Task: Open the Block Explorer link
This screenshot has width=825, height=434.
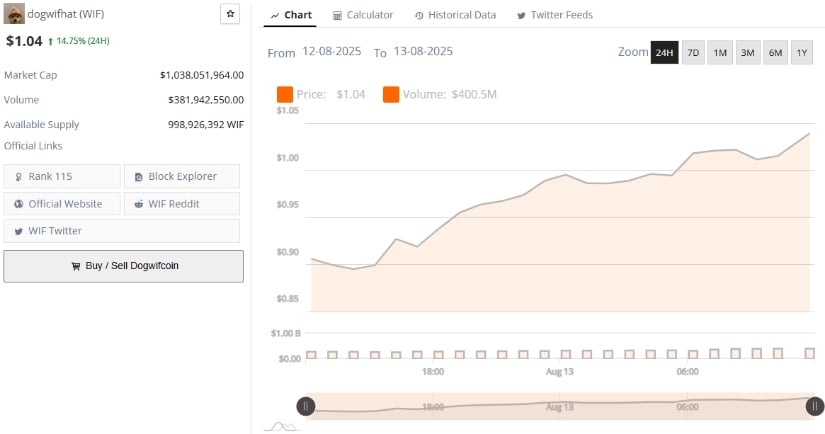Action: pos(182,176)
